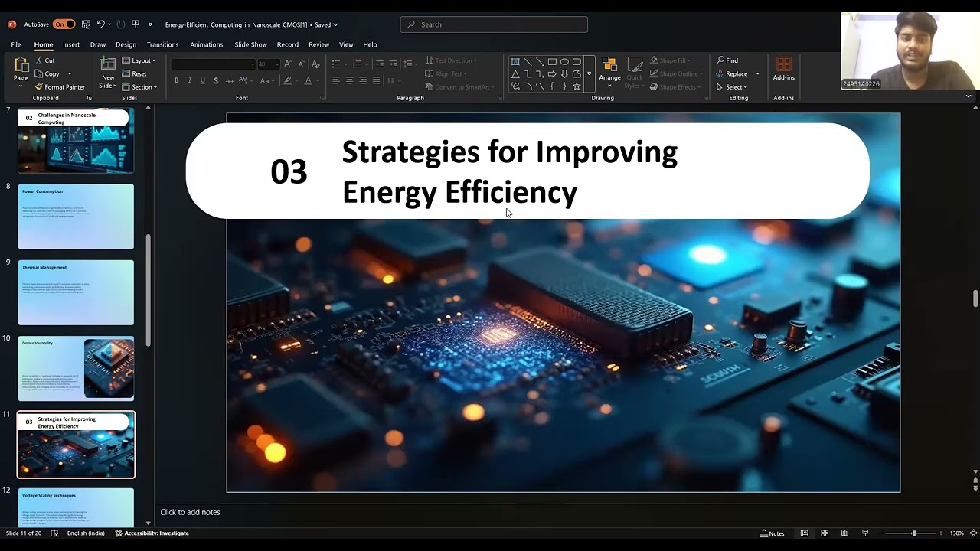
Task: Click Accessibility: Investigate in status bar
Action: (x=152, y=533)
